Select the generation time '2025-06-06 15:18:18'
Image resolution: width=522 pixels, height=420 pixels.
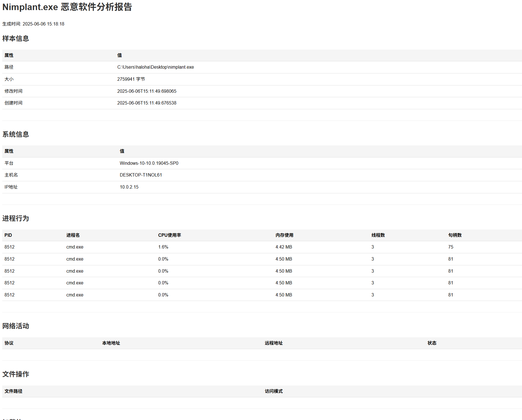(43, 24)
